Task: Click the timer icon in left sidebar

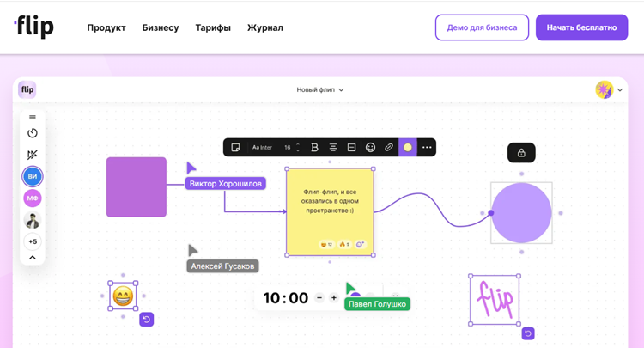Action: point(33,133)
